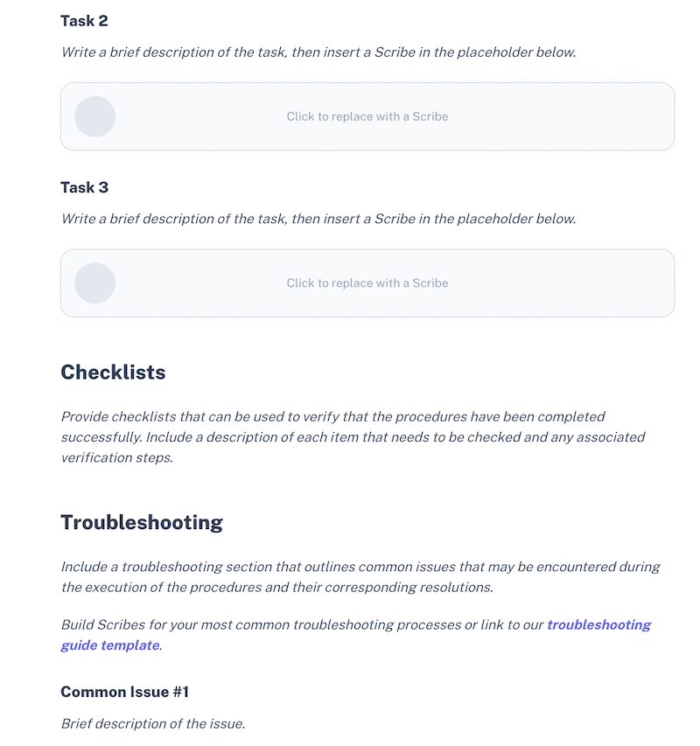Click 'Brief description of the issue' text

click(153, 723)
